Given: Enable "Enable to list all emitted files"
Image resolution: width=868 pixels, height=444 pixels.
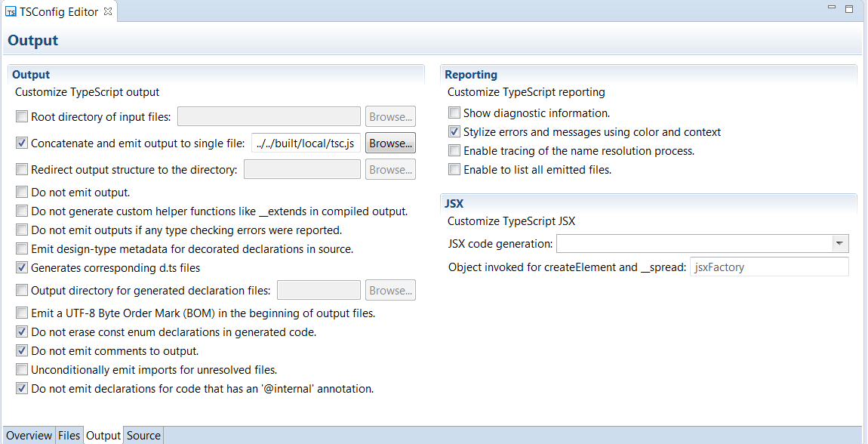Looking at the screenshot, I should tap(454, 170).
